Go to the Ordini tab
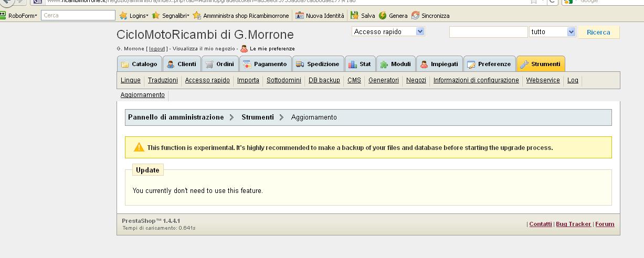 tap(219, 64)
